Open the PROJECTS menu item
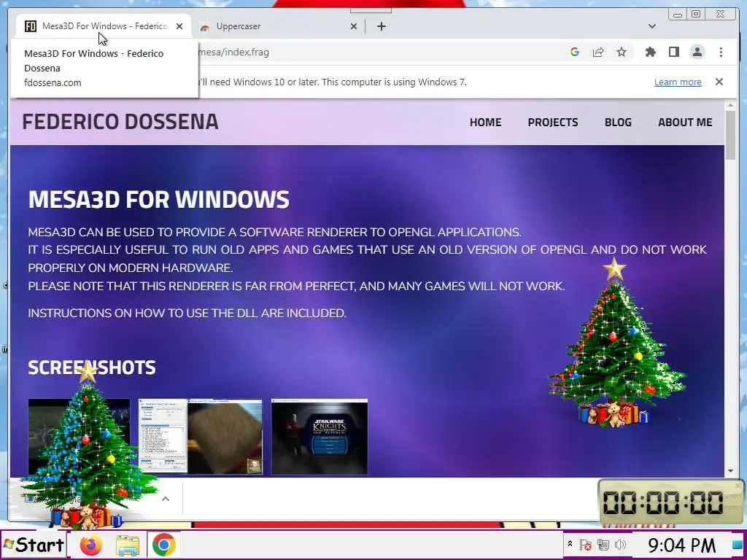This screenshot has height=560, width=747. point(553,122)
